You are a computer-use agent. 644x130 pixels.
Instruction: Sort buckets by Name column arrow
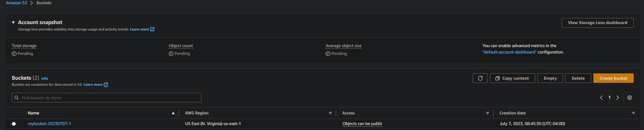(173, 113)
